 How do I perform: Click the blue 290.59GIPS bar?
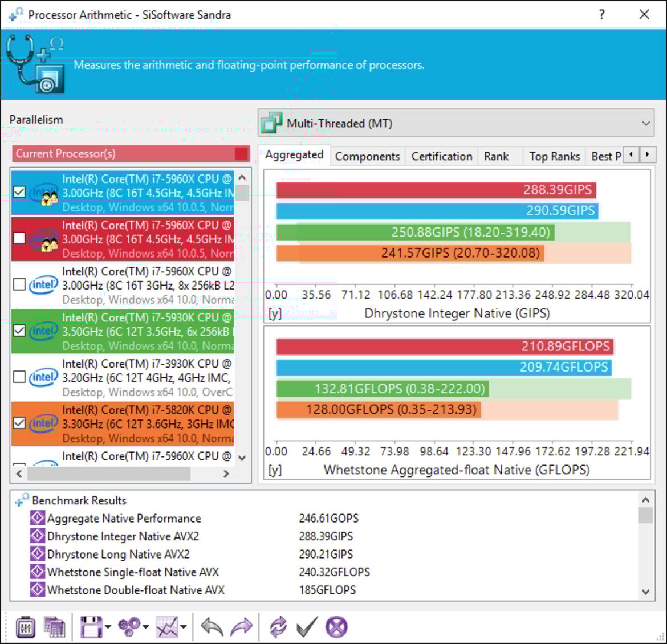[437, 211]
